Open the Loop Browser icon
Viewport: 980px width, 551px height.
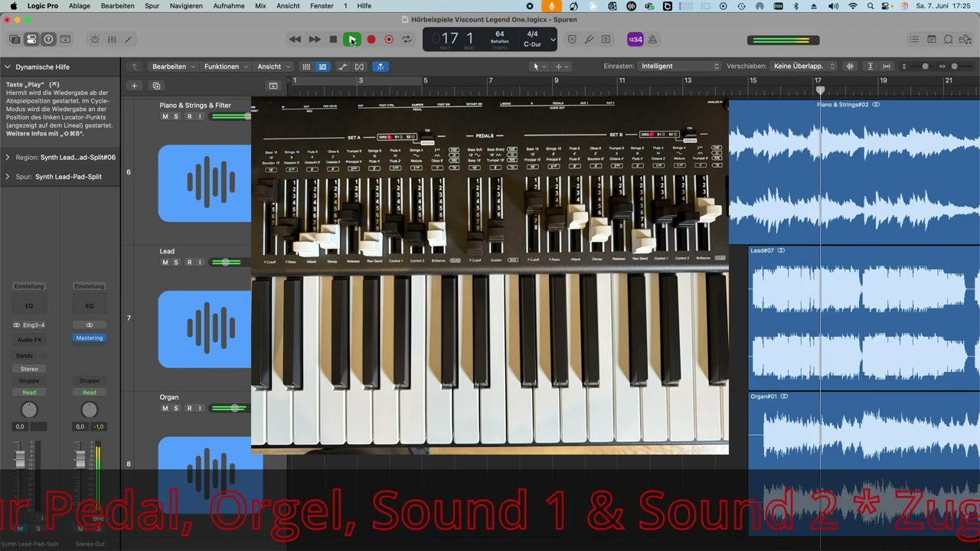point(949,39)
